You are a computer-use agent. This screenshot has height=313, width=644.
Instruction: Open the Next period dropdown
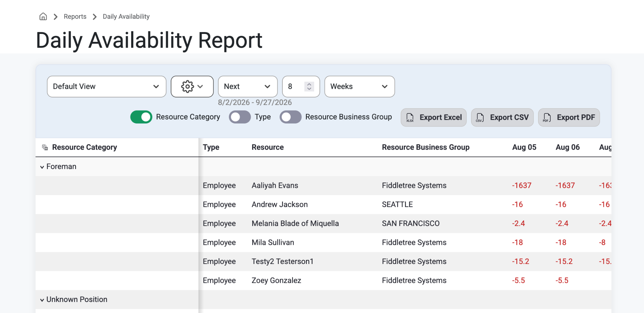tap(248, 86)
